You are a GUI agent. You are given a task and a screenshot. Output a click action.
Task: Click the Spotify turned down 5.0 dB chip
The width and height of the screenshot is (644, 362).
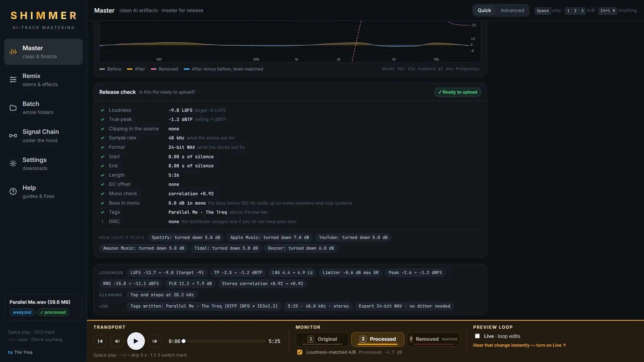click(186, 238)
